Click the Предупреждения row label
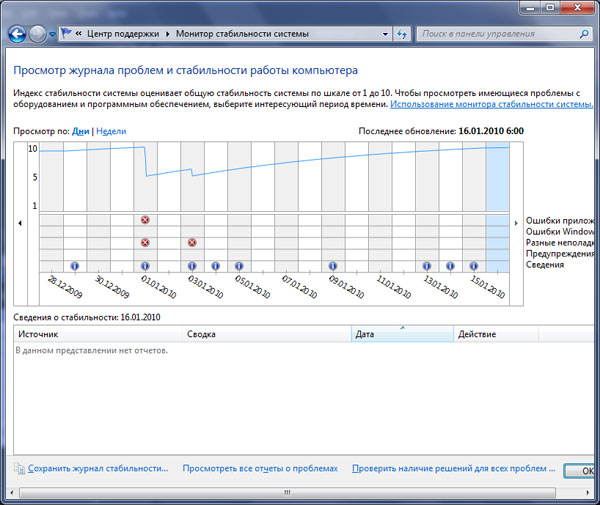The image size is (600, 505). click(560, 254)
